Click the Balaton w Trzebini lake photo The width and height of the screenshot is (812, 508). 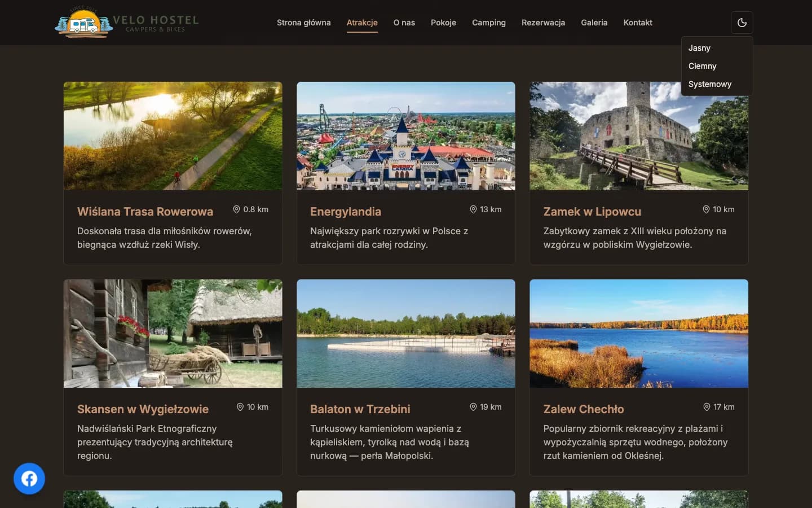click(406, 334)
